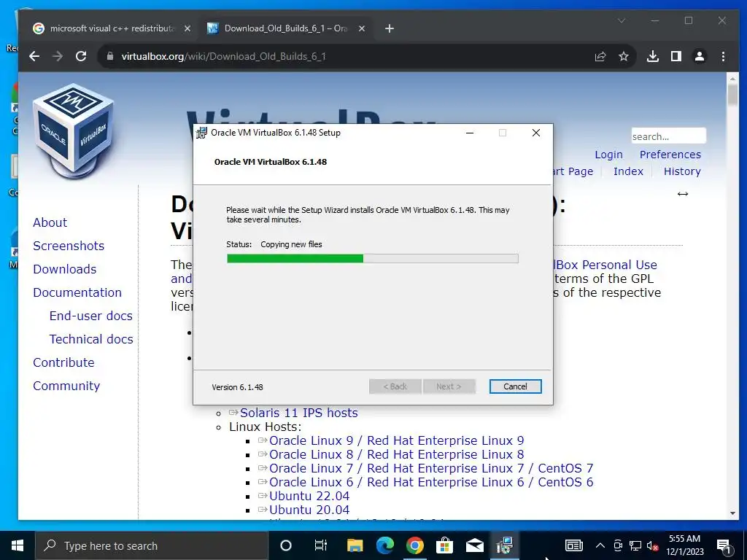
Task: Show hidden tray icons chevron
Action: pyautogui.click(x=600, y=545)
